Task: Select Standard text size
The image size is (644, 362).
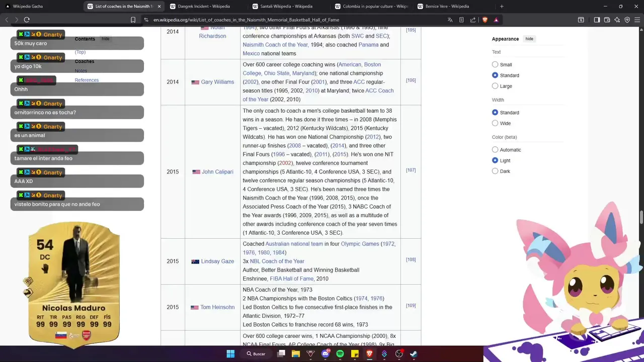Action: (495, 75)
